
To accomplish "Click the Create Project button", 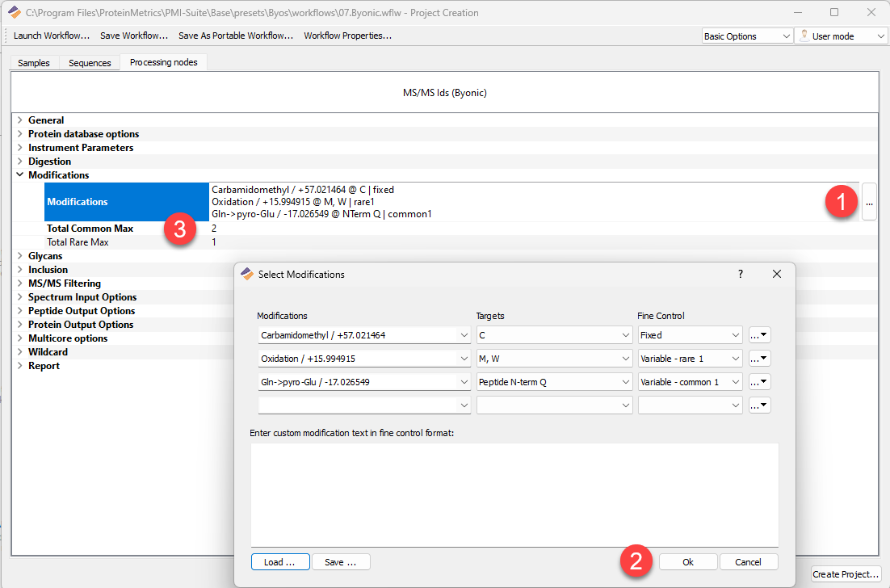I will [846, 574].
